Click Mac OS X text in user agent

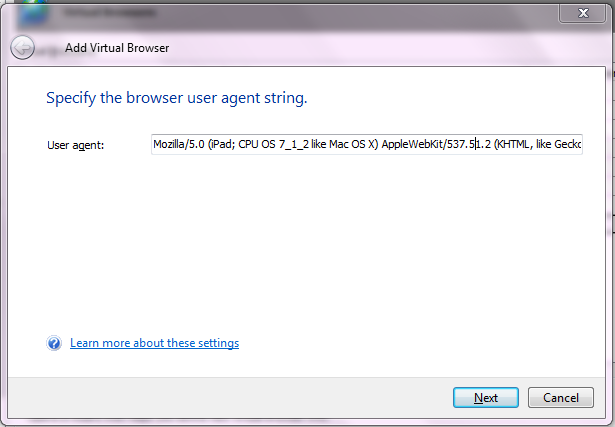click(351, 144)
